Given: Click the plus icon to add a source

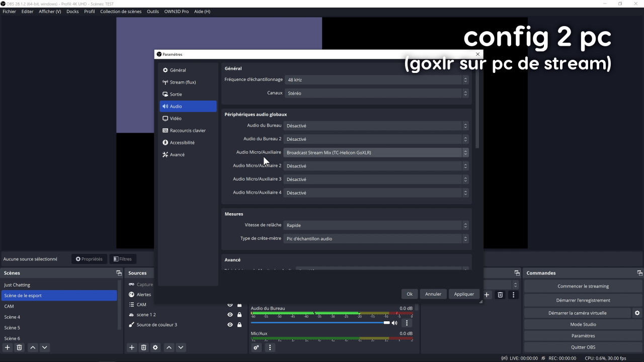Looking at the screenshot, I should point(131,347).
